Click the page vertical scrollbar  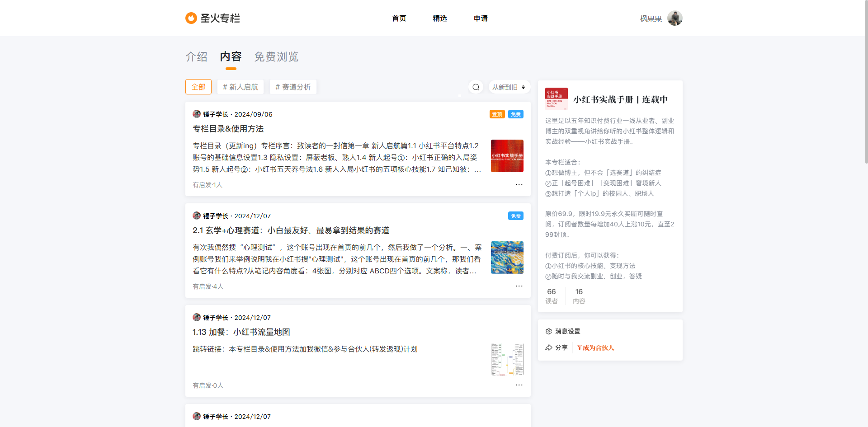pyautogui.click(x=865, y=81)
